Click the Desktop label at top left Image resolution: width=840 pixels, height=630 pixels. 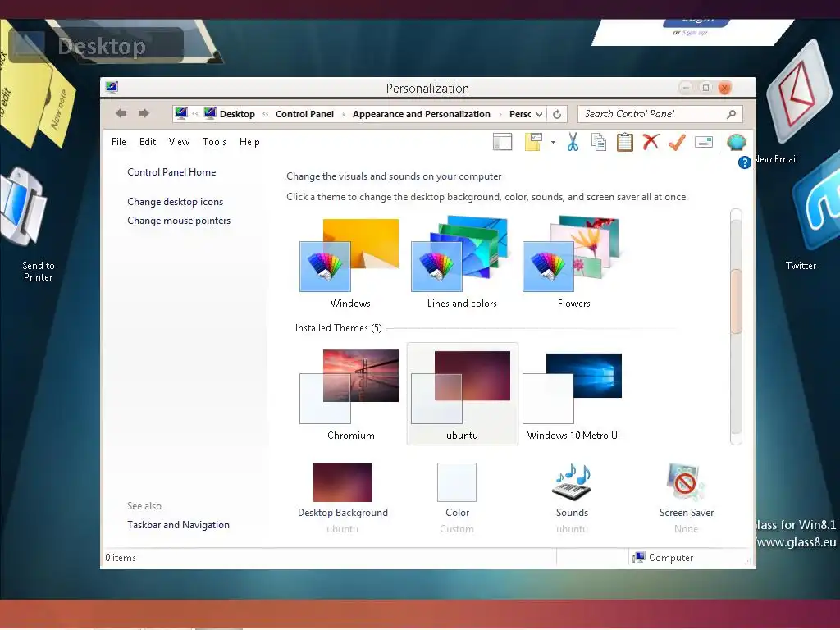coord(102,46)
